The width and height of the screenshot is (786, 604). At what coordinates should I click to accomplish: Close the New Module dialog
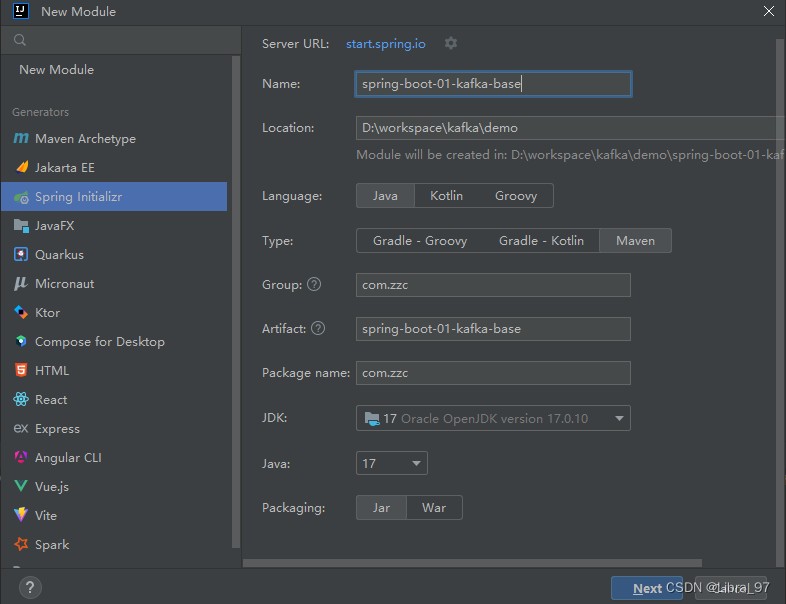point(768,11)
